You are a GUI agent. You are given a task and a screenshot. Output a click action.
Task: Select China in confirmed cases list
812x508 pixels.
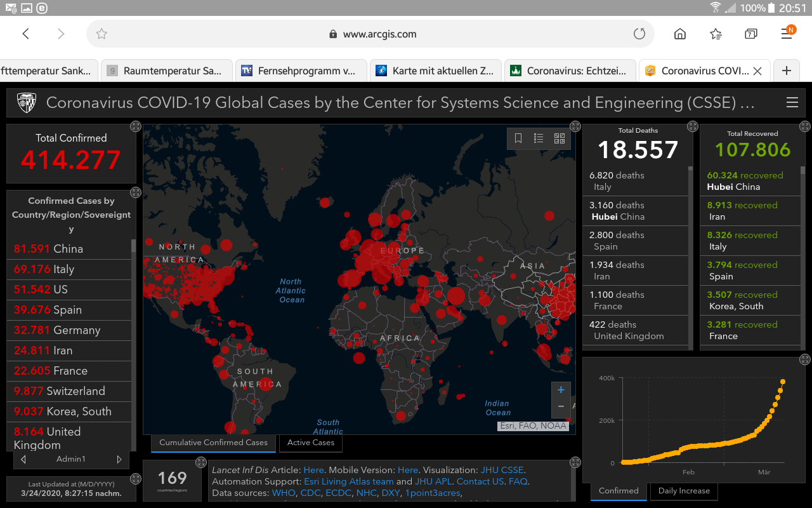point(69,249)
